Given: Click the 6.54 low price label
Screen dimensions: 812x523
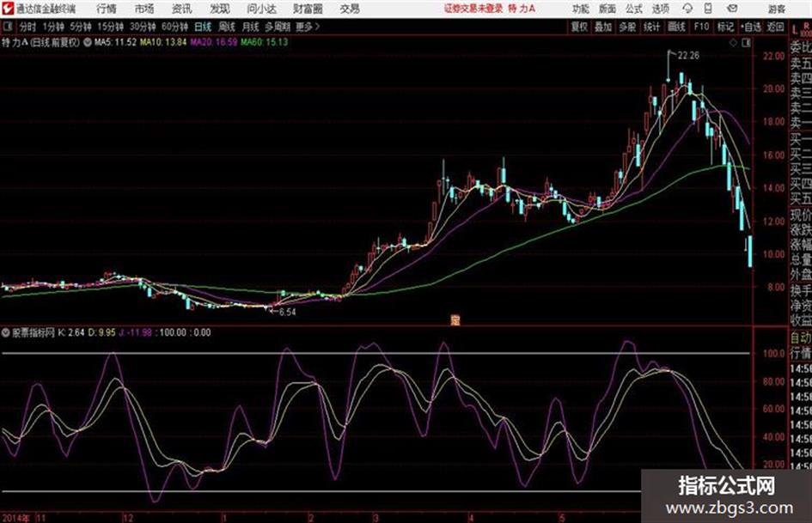Looking at the screenshot, I should pos(287,312).
